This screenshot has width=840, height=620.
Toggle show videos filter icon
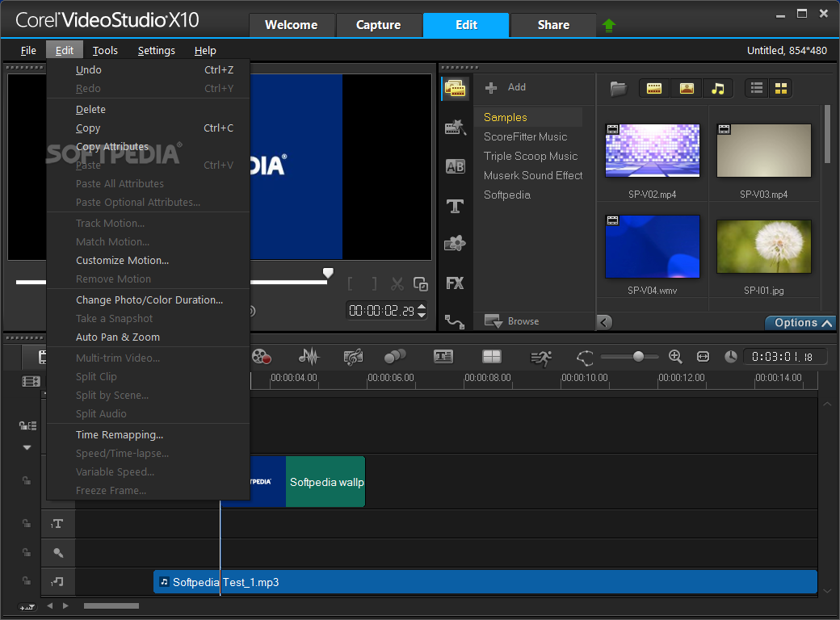(x=654, y=88)
